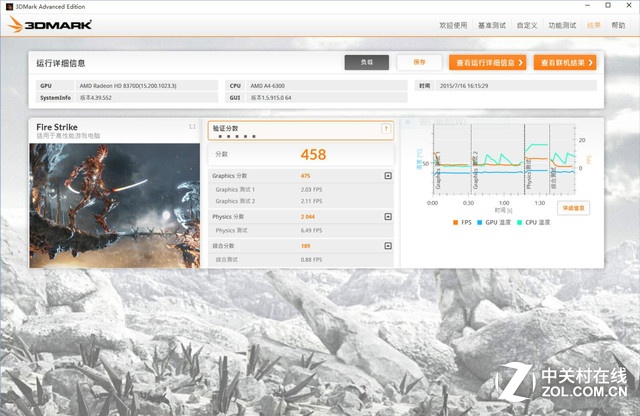Go to the 功能测试 tab
Screen dimensions: 640x416
point(562,25)
